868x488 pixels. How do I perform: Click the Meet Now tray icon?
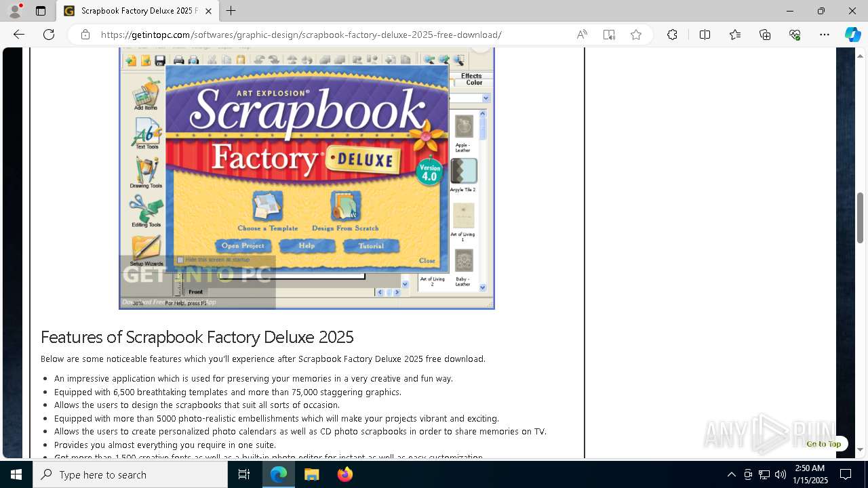[748, 474]
